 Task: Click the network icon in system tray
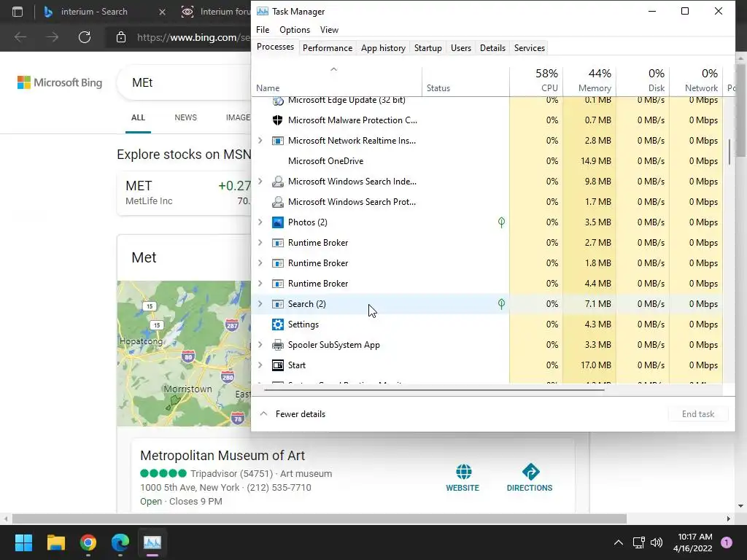pyautogui.click(x=638, y=542)
